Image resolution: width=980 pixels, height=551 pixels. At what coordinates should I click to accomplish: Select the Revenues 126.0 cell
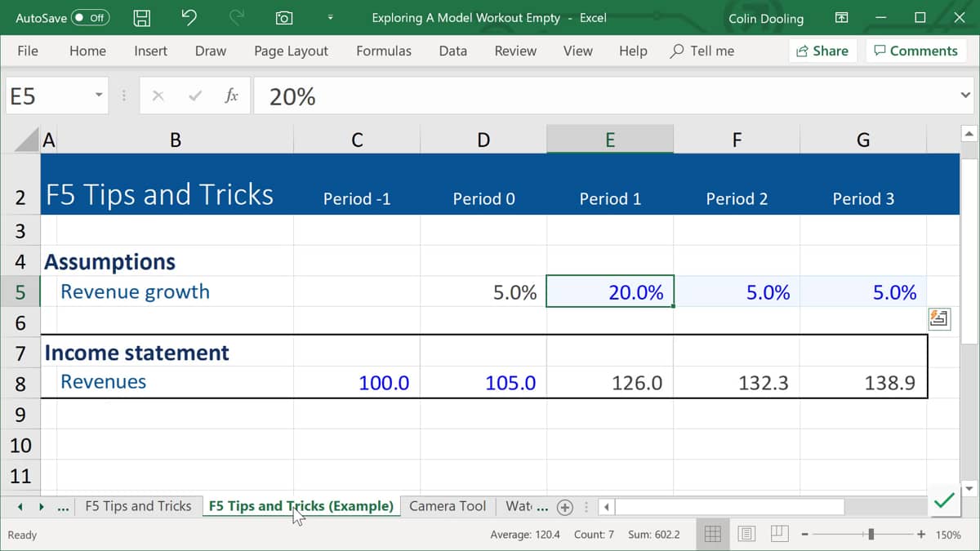coord(610,383)
